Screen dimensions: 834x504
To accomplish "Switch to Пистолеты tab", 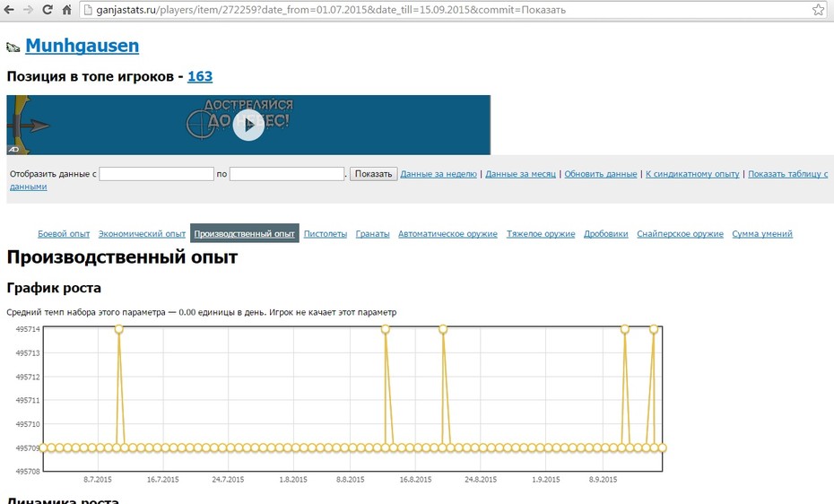I will (326, 234).
